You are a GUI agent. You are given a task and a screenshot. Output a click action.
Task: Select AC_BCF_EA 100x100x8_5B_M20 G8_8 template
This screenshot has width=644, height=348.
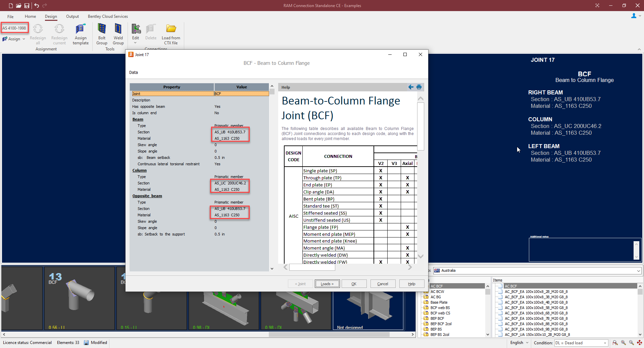click(536, 308)
